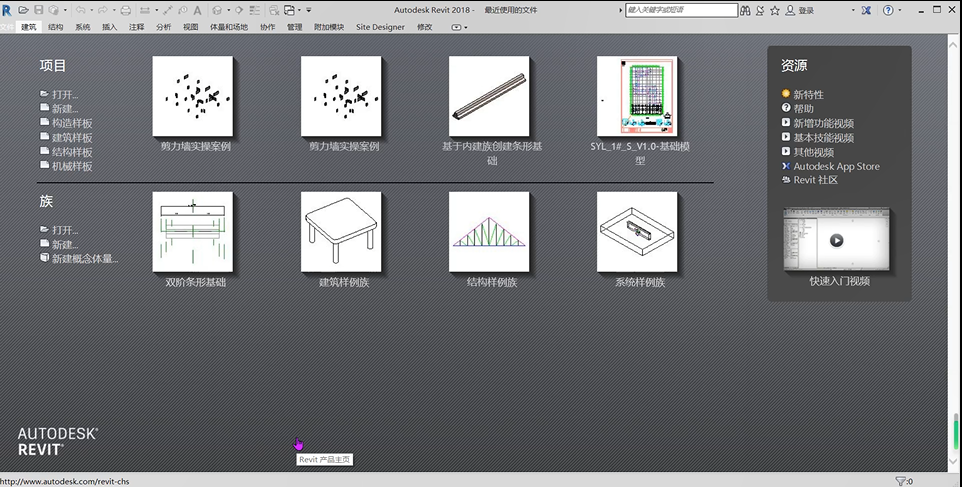Play the 快速入门视频 video thumbnail
Image resolution: width=962 pixels, height=487 pixels.
(837, 240)
